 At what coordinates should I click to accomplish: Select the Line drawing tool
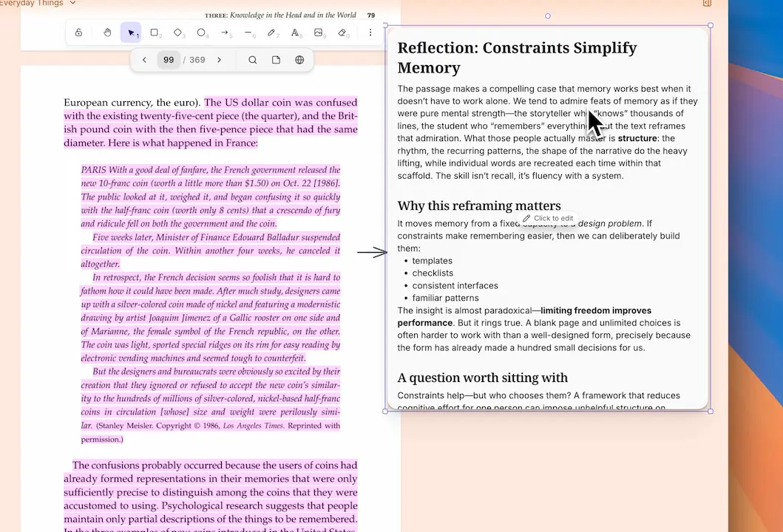coord(248,33)
